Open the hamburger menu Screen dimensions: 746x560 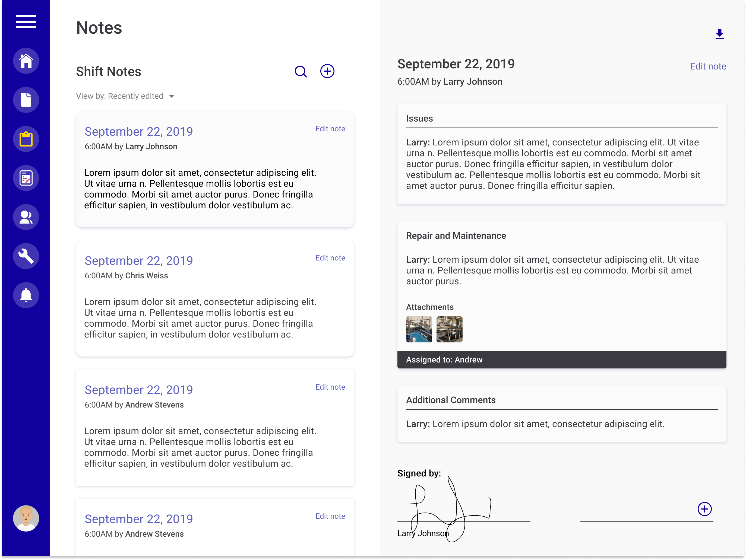click(x=26, y=22)
